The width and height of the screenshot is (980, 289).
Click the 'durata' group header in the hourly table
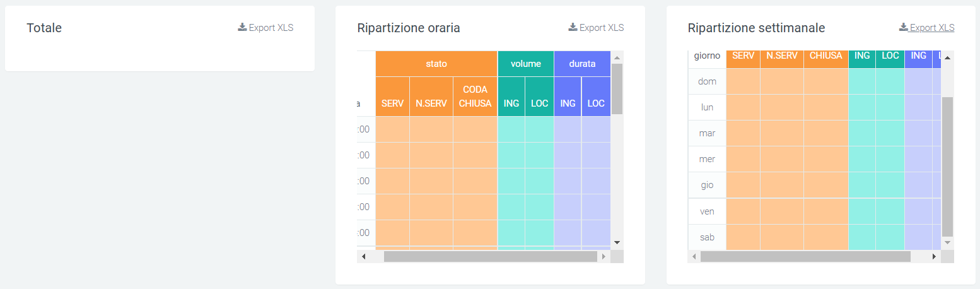[x=582, y=64]
